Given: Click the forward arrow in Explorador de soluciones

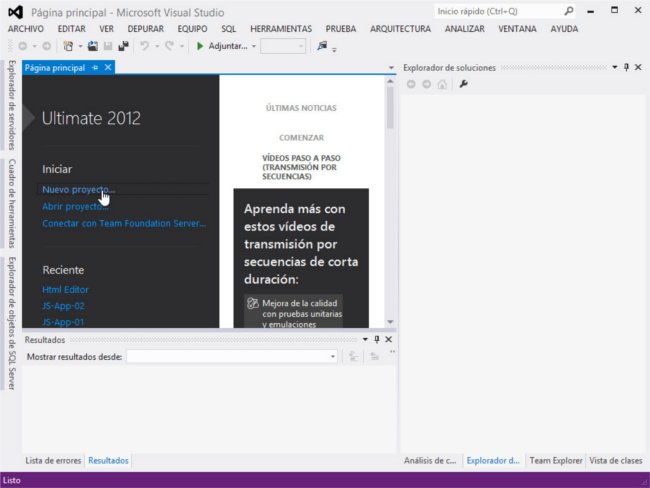Looking at the screenshot, I should (427, 84).
